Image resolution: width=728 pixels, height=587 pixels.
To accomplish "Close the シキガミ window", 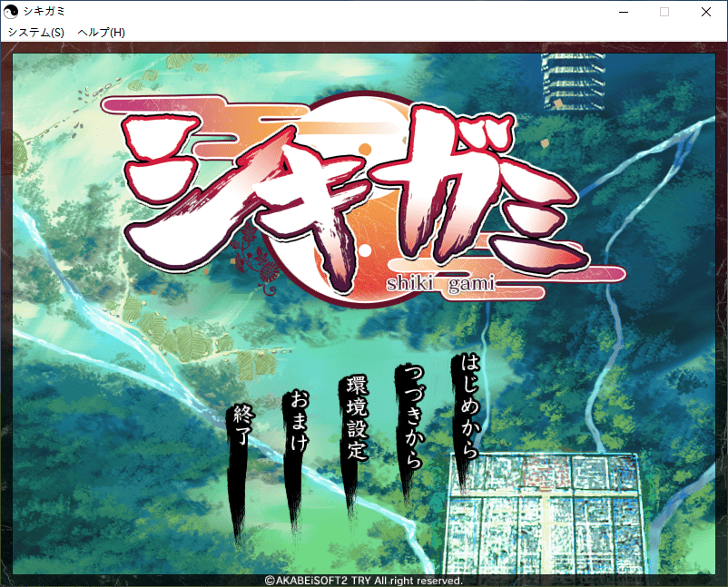I will tap(706, 12).
